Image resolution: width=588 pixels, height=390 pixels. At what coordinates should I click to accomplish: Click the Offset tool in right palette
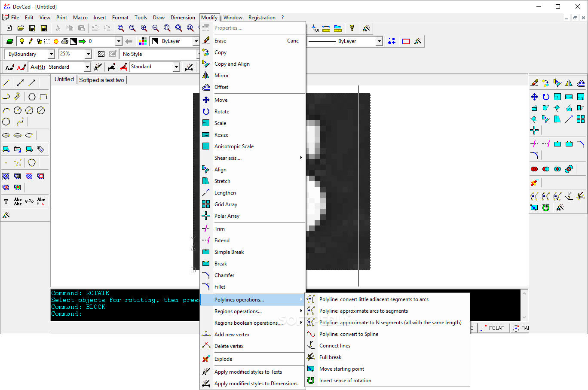[x=581, y=83]
